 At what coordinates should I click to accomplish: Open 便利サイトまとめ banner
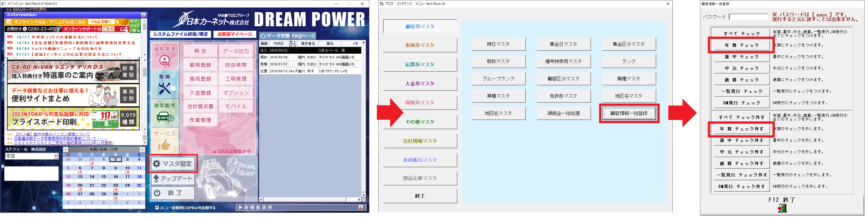tap(73, 95)
